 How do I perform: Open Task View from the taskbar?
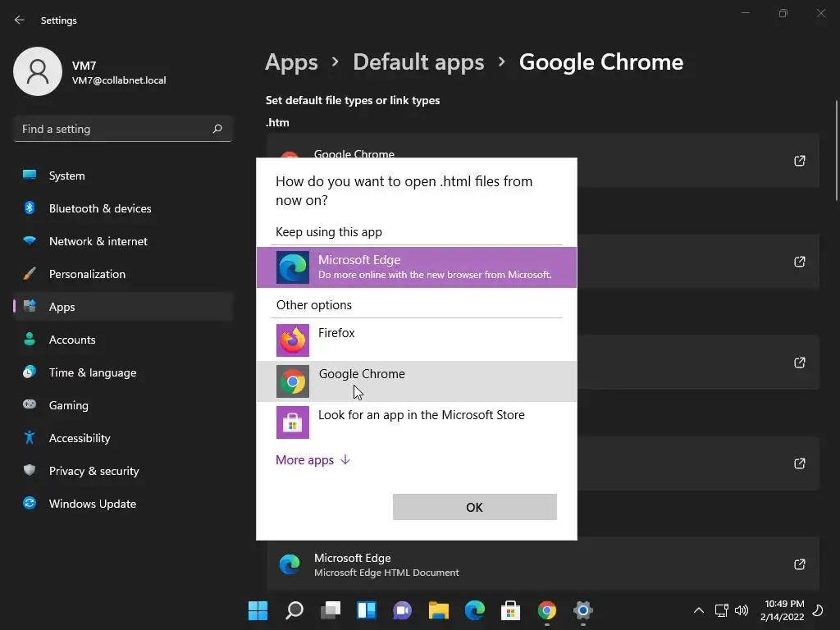tap(331, 610)
